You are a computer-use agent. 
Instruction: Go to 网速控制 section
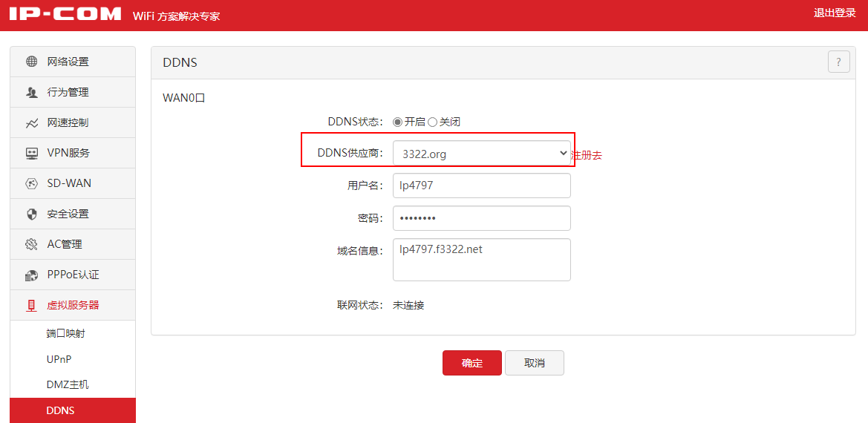click(73, 122)
